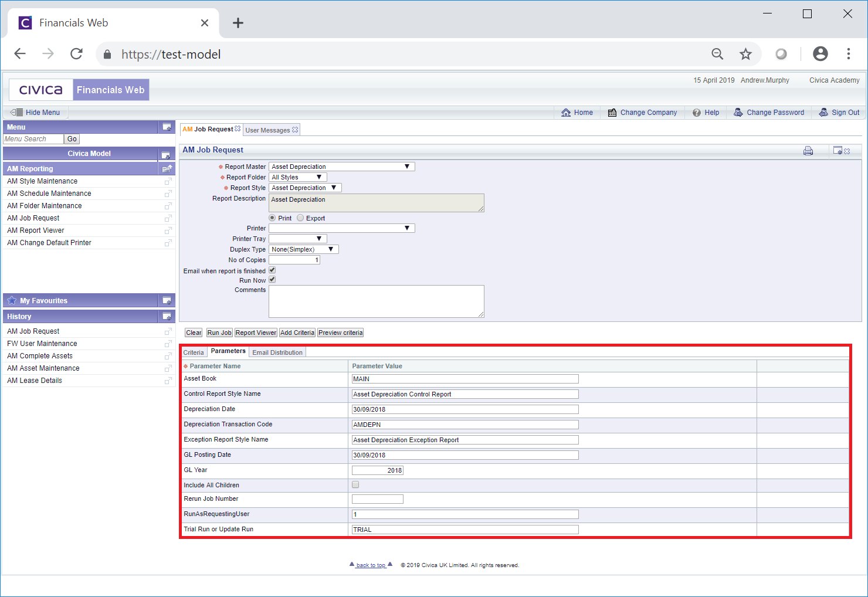Open AM Job Request in AM Reporting menu
This screenshot has width=868, height=597.
pos(33,218)
